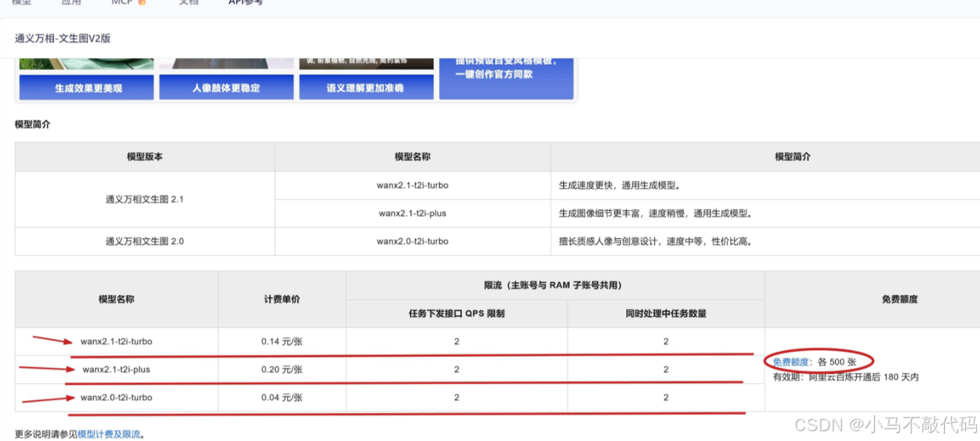Open the 免费额度 link

tap(791, 361)
